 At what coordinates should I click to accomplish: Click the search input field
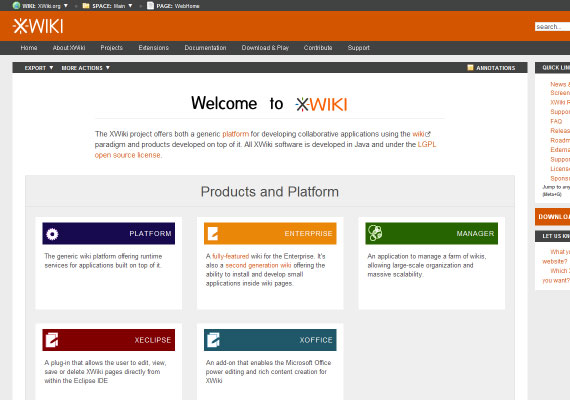(552, 27)
